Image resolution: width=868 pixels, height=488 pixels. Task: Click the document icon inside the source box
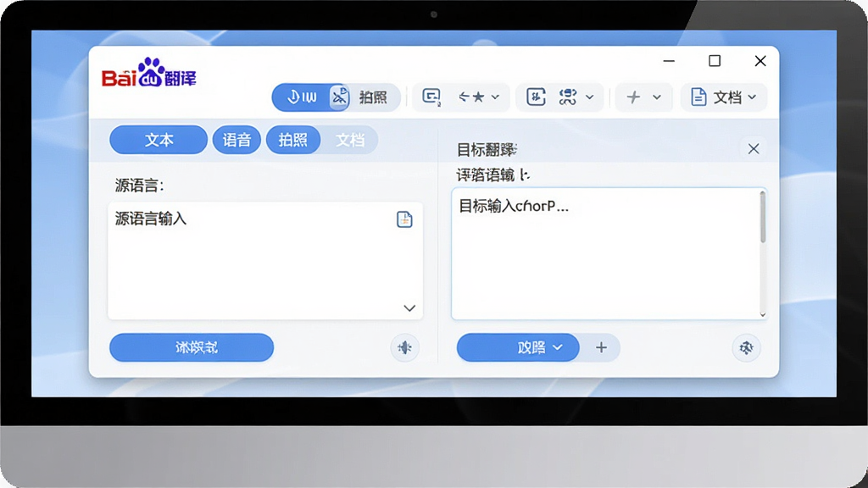pyautogui.click(x=404, y=219)
